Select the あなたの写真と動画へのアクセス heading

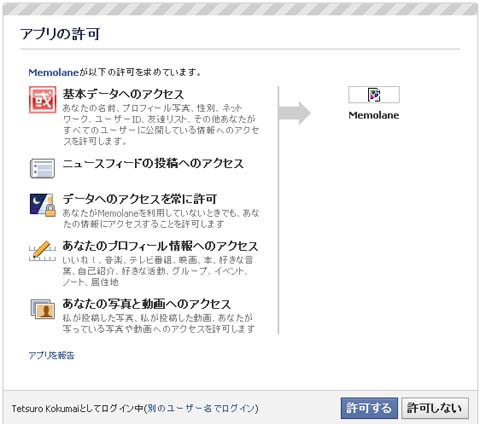click(146, 304)
